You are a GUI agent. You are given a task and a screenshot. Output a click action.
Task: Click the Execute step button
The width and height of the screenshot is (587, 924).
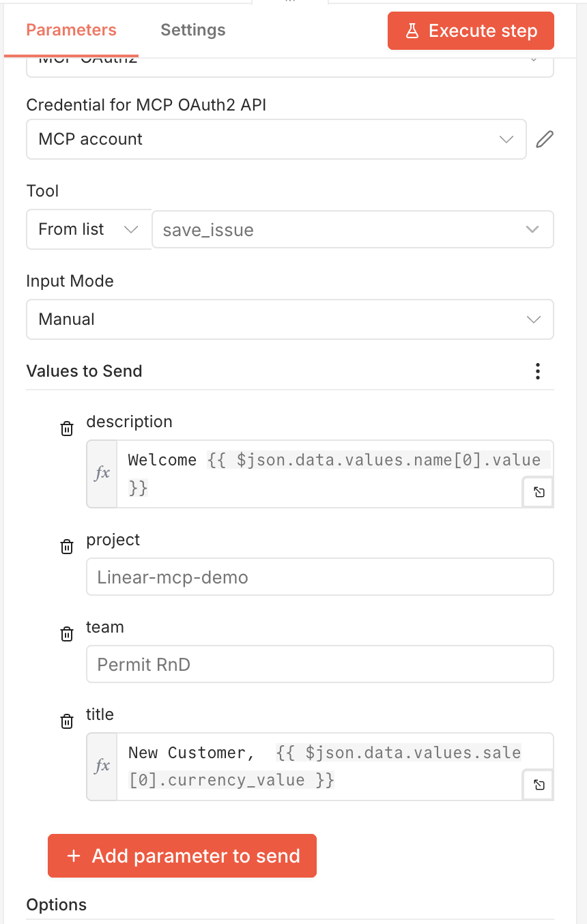pyautogui.click(x=470, y=30)
